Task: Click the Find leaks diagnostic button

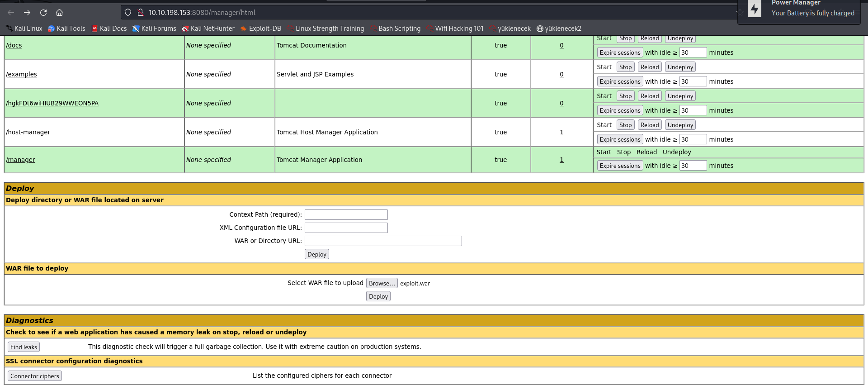Action: [x=24, y=347]
